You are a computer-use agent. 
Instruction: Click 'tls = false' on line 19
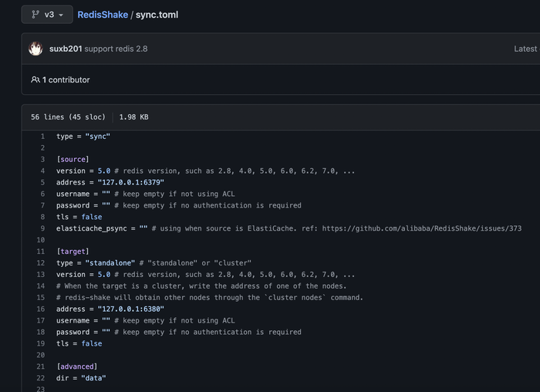79,343
